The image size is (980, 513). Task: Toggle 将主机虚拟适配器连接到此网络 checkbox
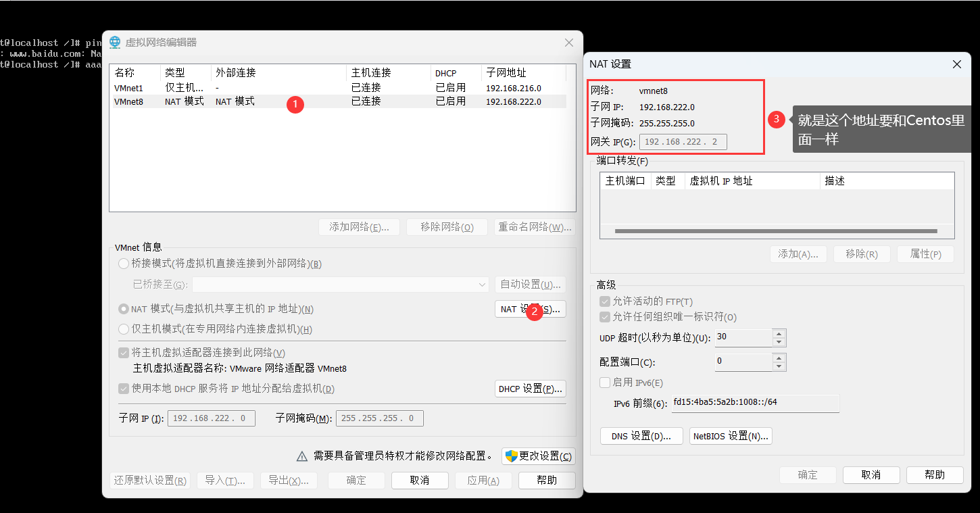pyautogui.click(x=124, y=353)
